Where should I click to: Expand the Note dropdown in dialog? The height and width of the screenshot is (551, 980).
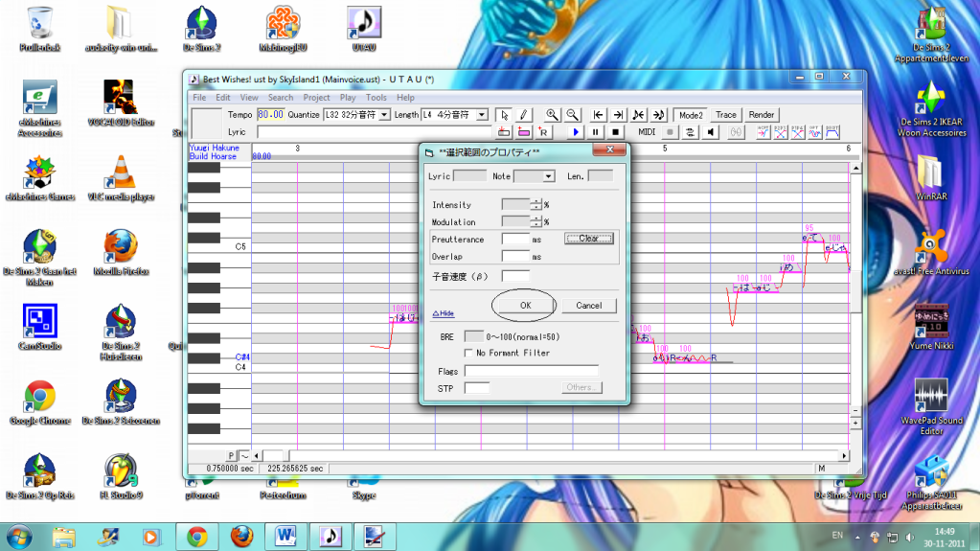[549, 176]
